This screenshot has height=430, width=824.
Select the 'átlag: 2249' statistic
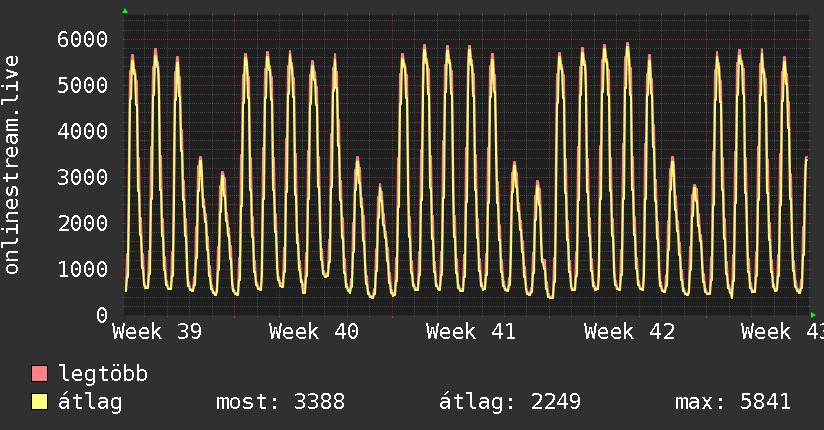click(x=510, y=402)
